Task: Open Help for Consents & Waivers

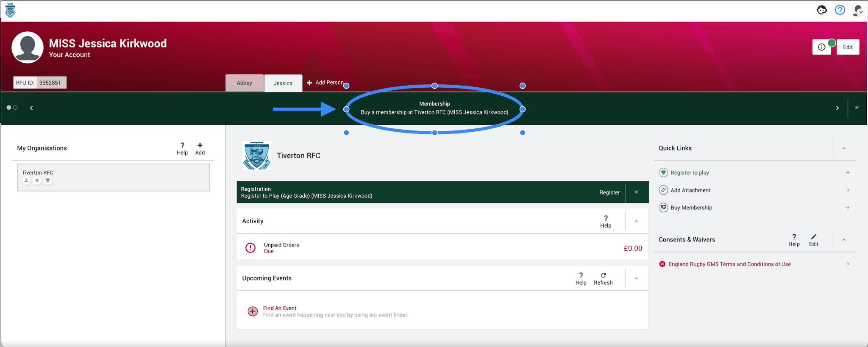Action: click(x=794, y=240)
